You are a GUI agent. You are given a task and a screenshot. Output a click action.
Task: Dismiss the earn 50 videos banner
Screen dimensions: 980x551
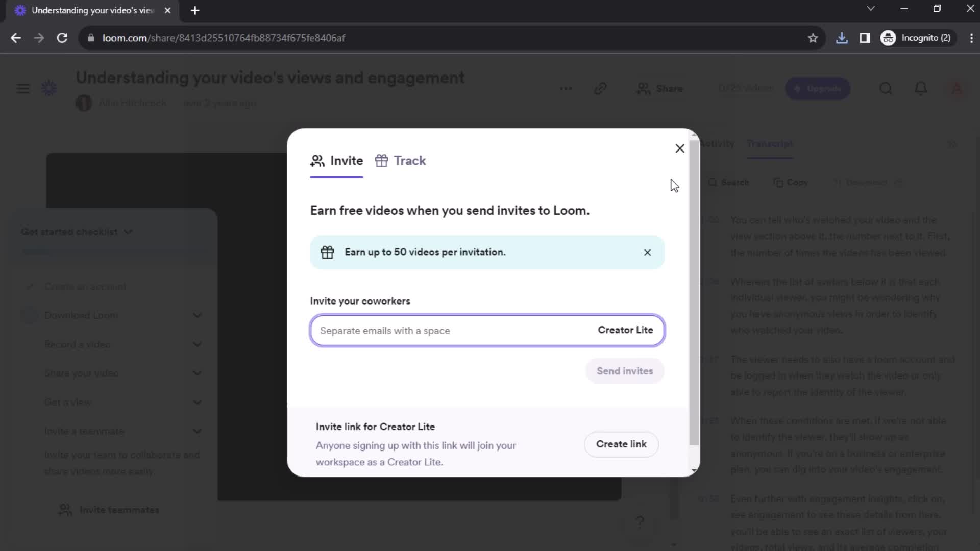(647, 252)
